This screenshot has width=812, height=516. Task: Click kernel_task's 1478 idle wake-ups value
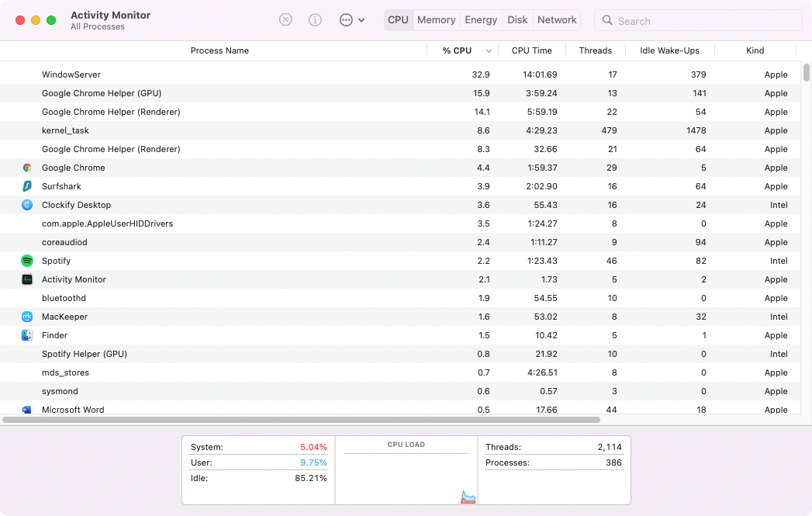pos(696,130)
